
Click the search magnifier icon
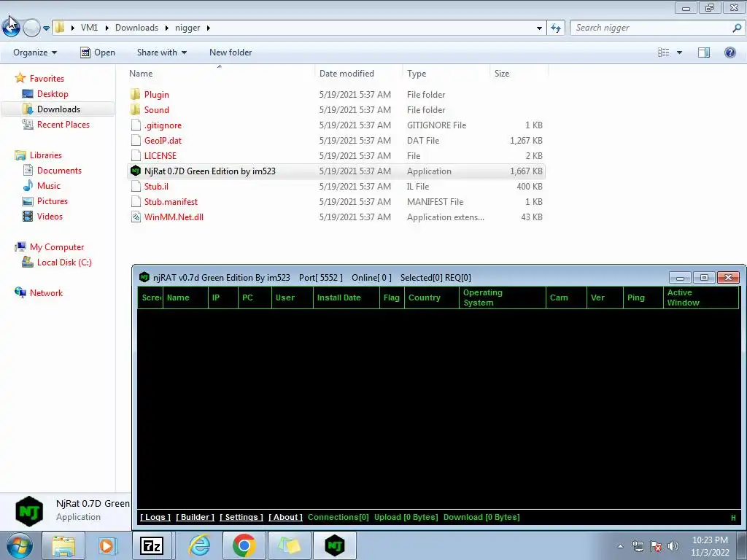[737, 28]
